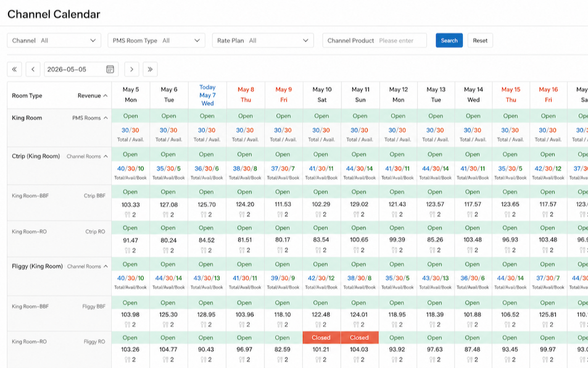Jump back with the double-left arrow button
The image size is (588, 368).
[x=14, y=69]
